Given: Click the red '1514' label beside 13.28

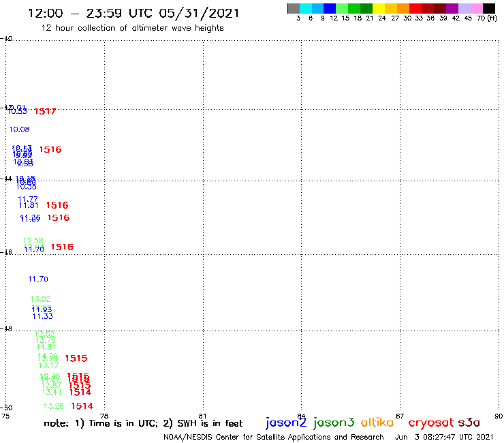Looking at the screenshot, I should coord(82,406).
